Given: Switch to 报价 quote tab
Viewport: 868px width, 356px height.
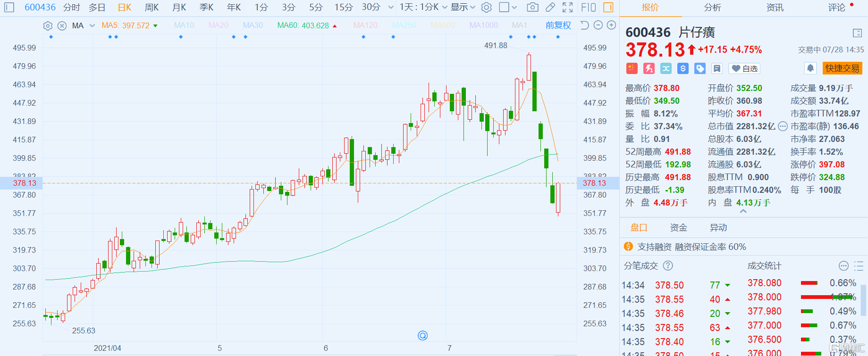Looking at the screenshot, I should (650, 8).
